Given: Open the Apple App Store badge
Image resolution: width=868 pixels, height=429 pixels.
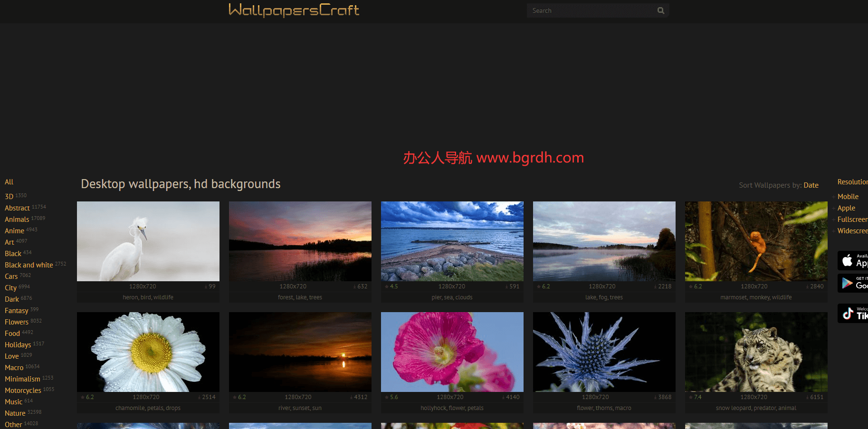Looking at the screenshot, I should tap(853, 260).
